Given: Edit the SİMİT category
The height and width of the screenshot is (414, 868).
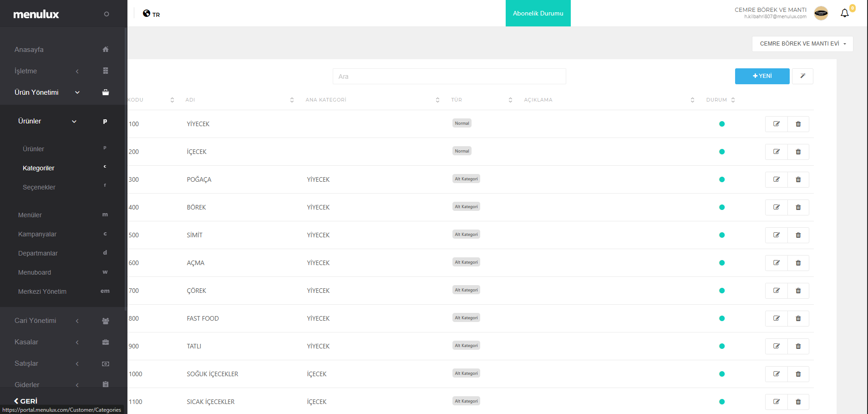Looking at the screenshot, I should point(777,235).
